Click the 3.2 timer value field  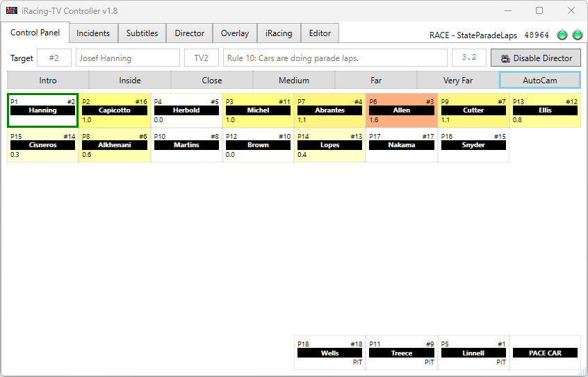click(469, 58)
